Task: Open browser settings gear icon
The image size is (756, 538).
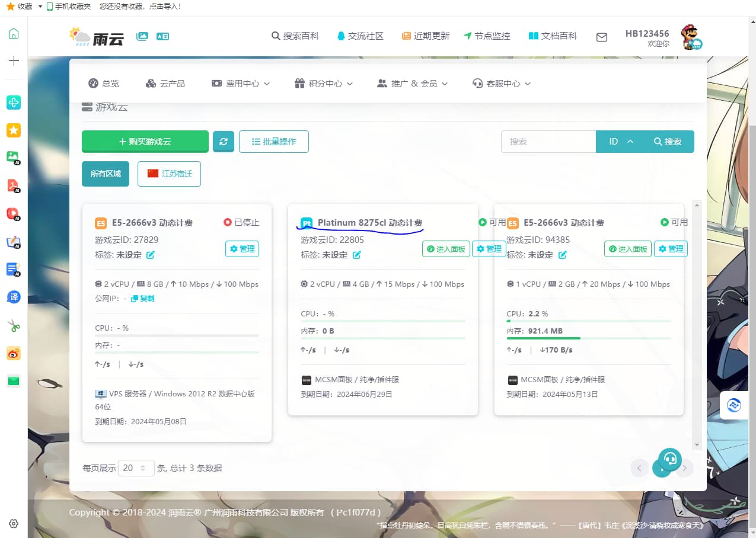Action: (x=14, y=524)
